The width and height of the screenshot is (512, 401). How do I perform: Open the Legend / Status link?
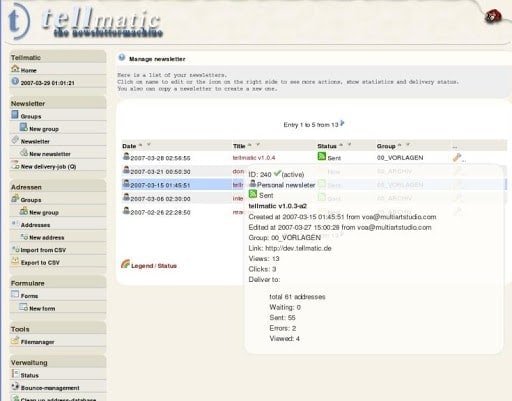(154, 266)
